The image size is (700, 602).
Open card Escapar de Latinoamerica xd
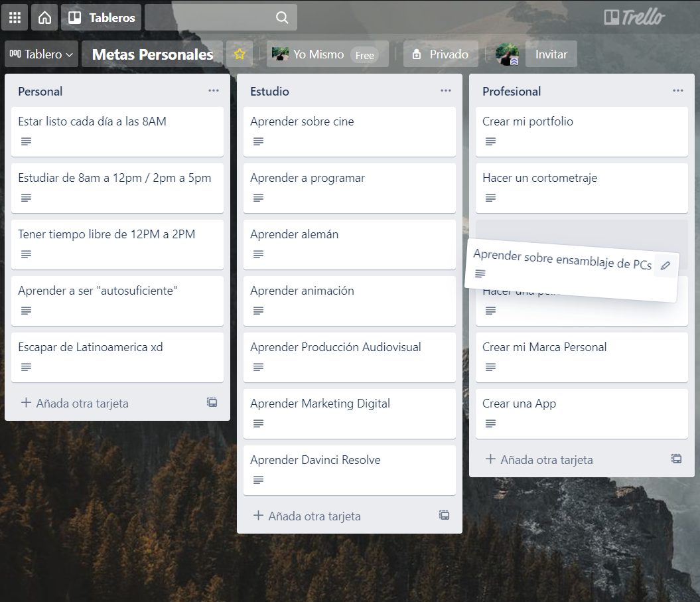point(117,357)
